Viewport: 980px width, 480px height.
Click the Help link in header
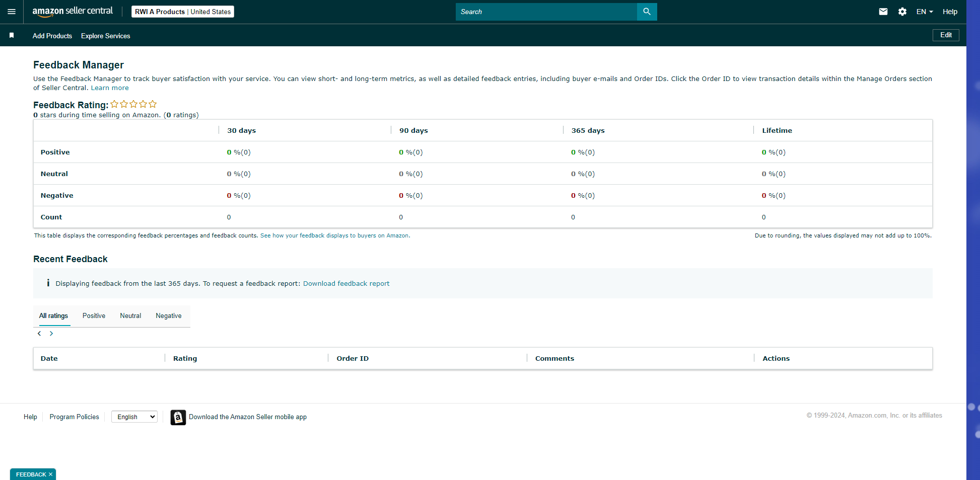[950, 12]
